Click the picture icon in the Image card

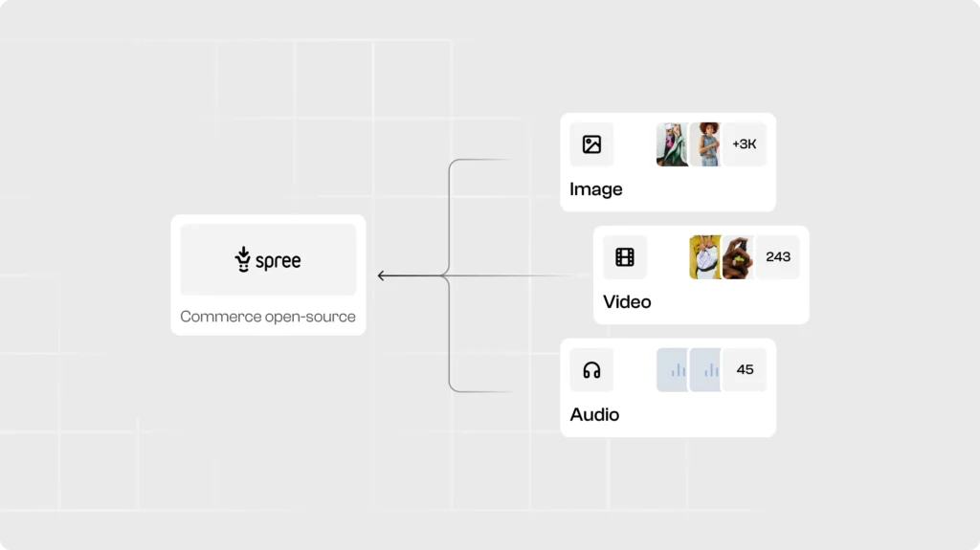(591, 144)
